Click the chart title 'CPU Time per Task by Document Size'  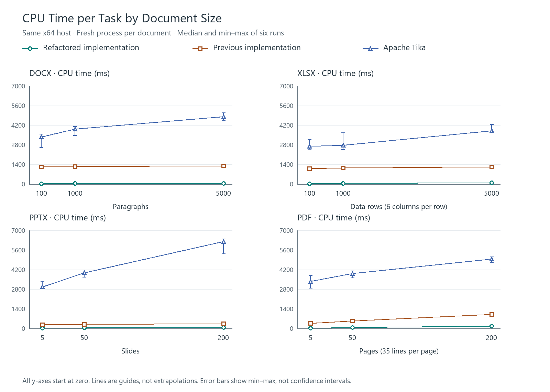pyautogui.click(x=122, y=18)
